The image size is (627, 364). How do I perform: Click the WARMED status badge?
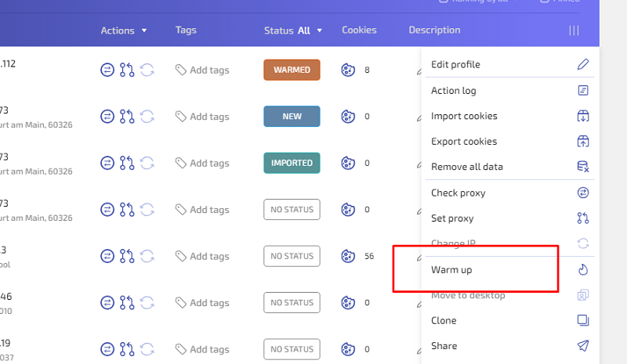[x=292, y=70]
